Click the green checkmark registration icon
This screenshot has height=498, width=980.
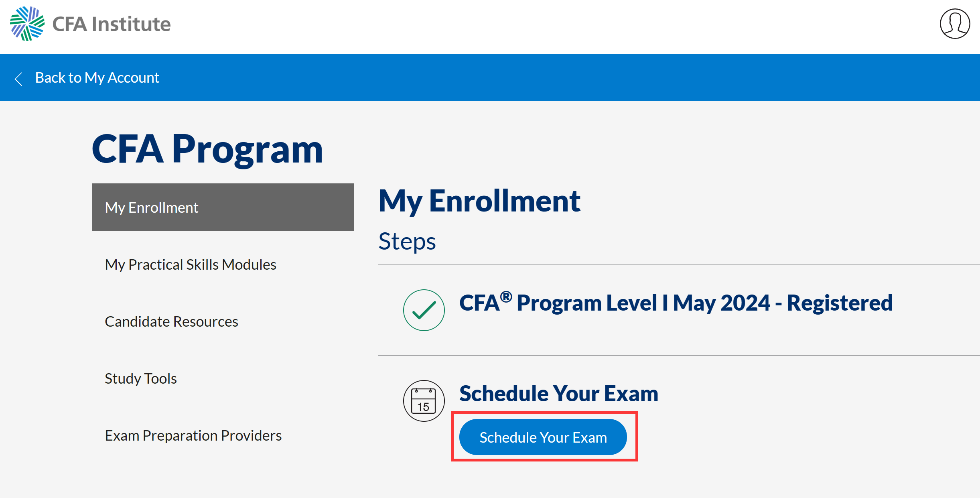point(424,310)
